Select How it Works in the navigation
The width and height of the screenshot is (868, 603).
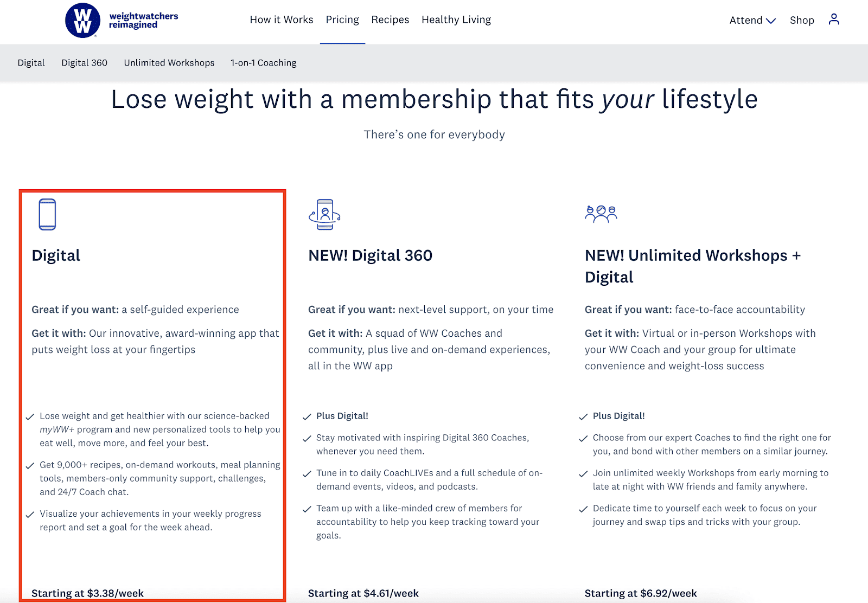tap(281, 20)
